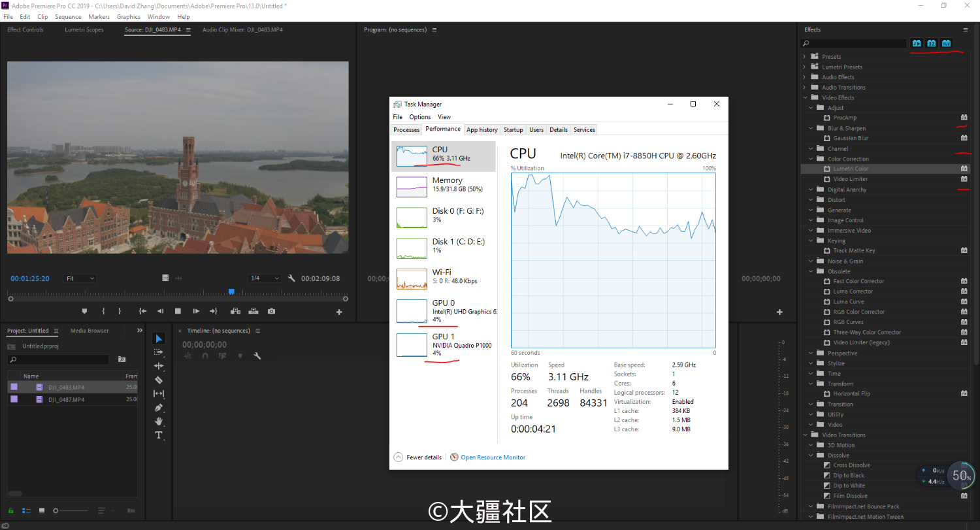
Task: Click the blue Source monitor playhead
Action: [x=231, y=292]
